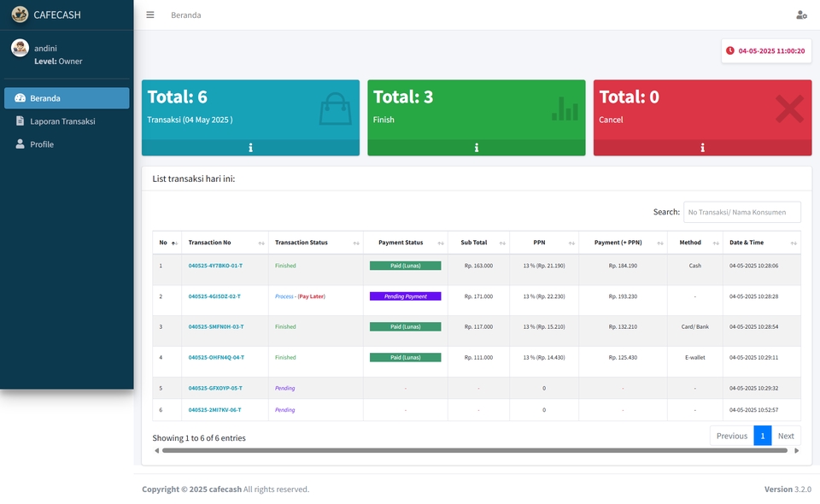
Task: Open the user account icon top right
Action: (801, 15)
